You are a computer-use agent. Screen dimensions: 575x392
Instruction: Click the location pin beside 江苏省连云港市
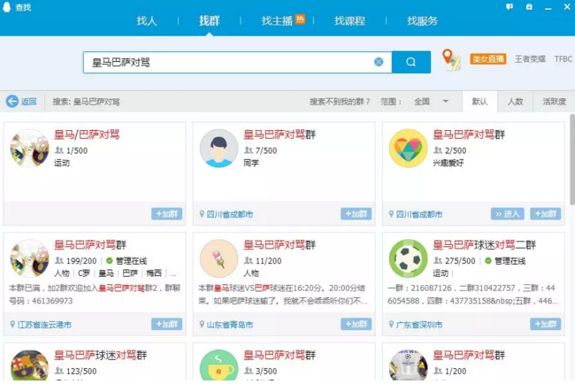coord(12,324)
